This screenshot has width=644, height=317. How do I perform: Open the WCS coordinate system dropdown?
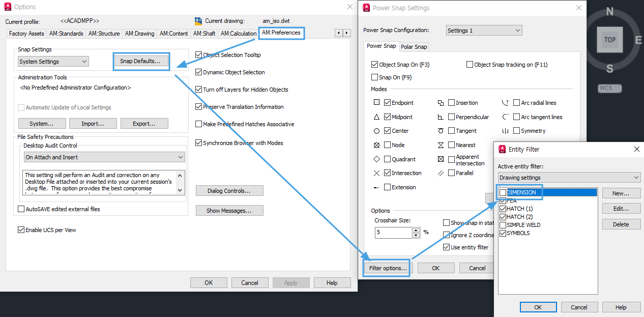[610, 89]
